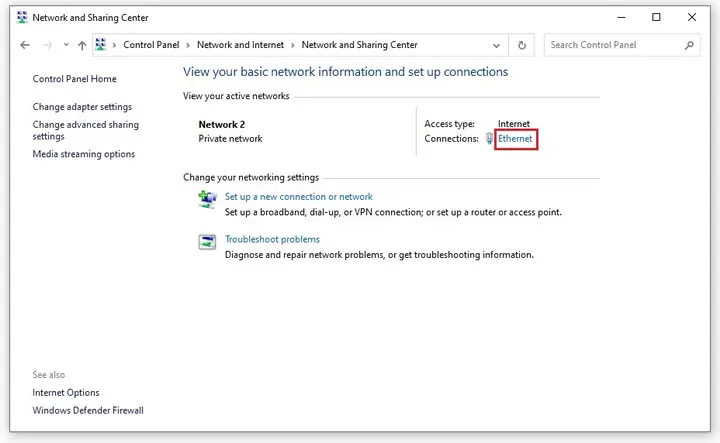Click the Control Panel icon in address bar
The image size is (720, 443).
click(101, 45)
